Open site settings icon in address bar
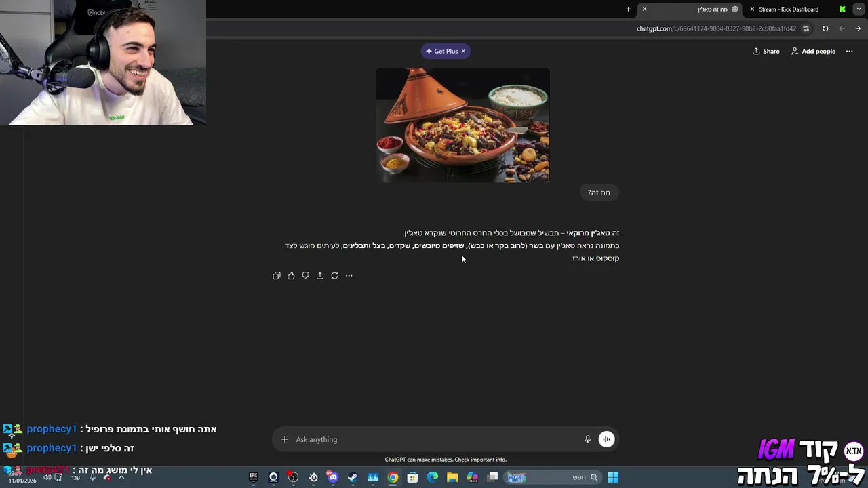This screenshot has height=488, width=868. (806, 28)
